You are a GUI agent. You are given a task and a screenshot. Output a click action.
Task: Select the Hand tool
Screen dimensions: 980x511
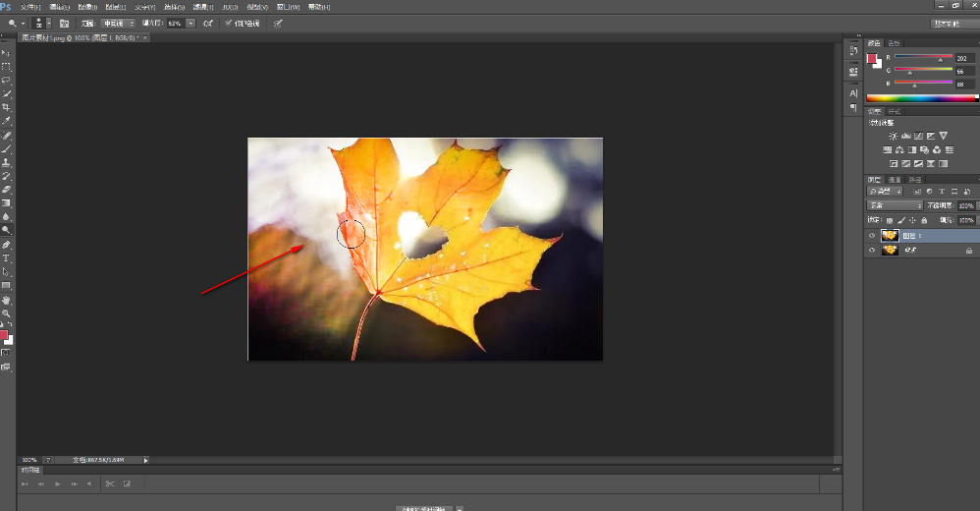pyautogui.click(x=6, y=299)
